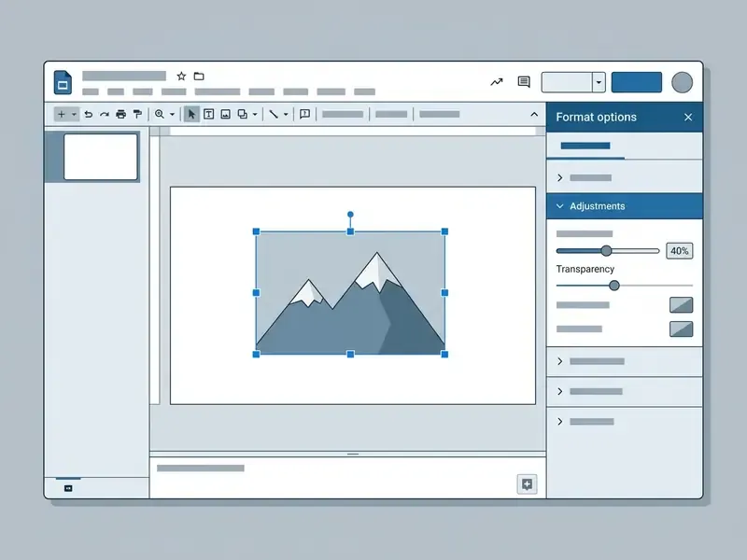Open the widest menu bar item
Screen dimensions: 747x560
coord(218,91)
